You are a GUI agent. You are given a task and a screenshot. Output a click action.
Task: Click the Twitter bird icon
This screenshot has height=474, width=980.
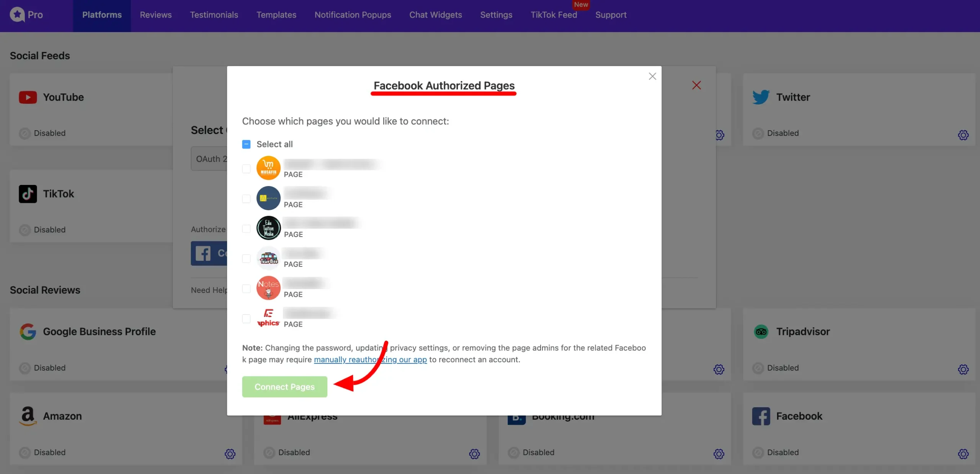point(761,97)
